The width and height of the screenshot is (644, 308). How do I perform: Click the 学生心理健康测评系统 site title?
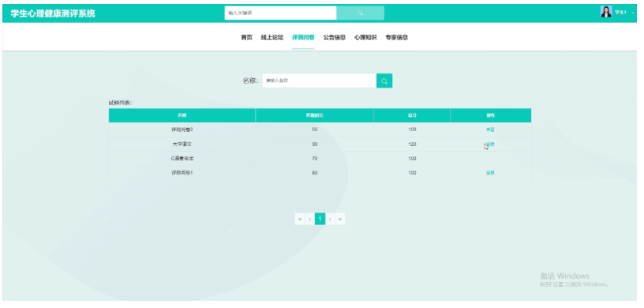tap(53, 13)
